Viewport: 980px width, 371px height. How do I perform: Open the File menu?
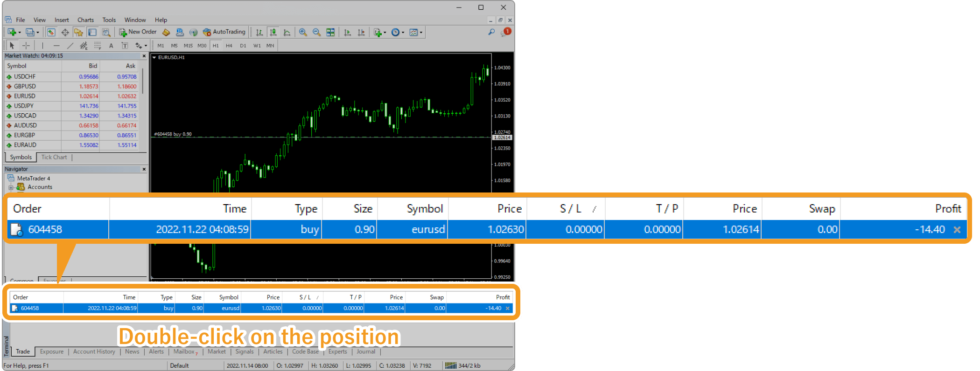[x=21, y=20]
